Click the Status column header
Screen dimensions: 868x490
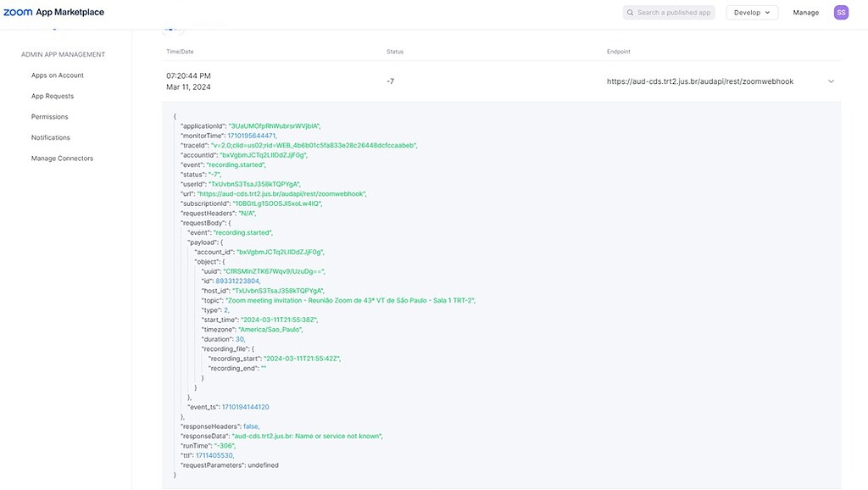(x=394, y=51)
